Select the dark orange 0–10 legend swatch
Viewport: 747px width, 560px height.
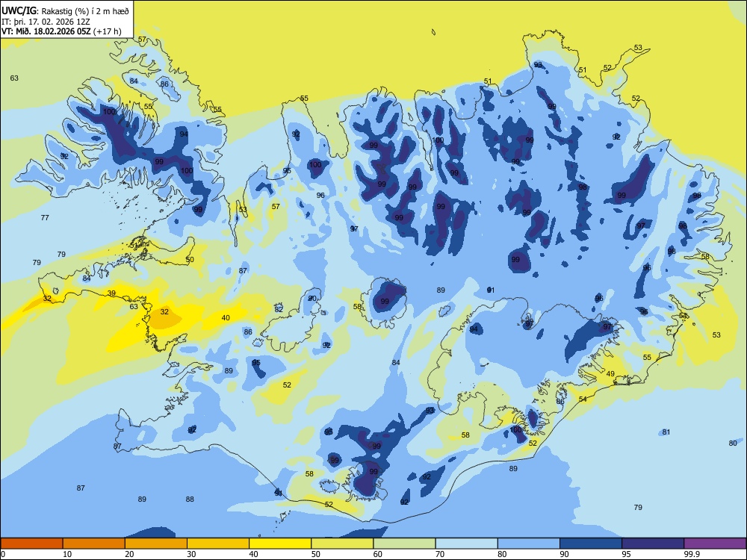pos(31,544)
